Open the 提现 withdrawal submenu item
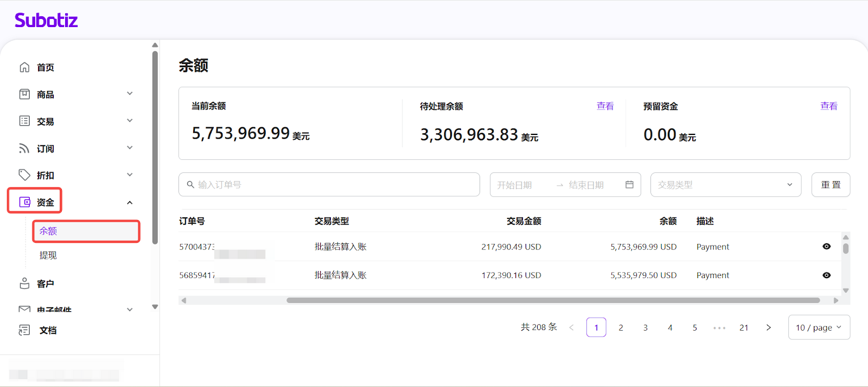Screen dimensions: 868x387 tap(48, 255)
